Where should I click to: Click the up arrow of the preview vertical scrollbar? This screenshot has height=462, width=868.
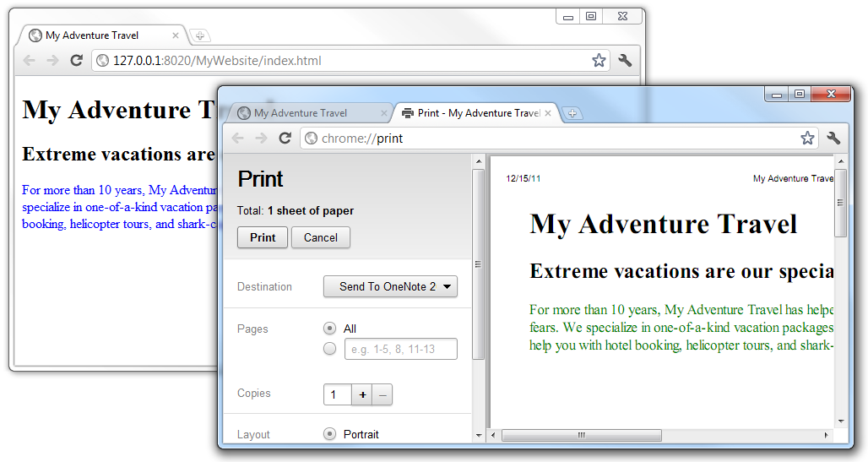[x=840, y=162]
